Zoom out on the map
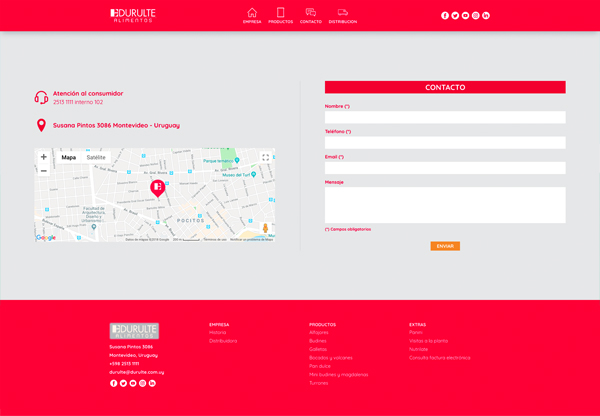Viewport: 600px width, 416px height. tap(43, 171)
